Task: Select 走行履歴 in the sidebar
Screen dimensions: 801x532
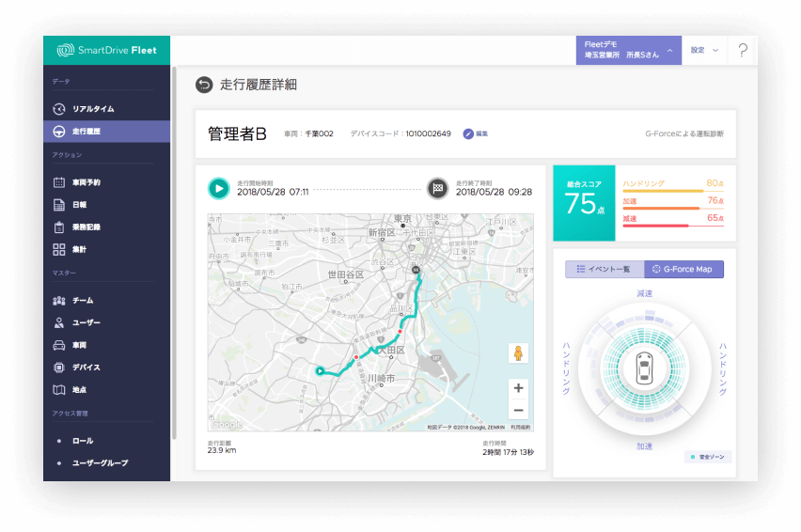Action: (x=107, y=132)
